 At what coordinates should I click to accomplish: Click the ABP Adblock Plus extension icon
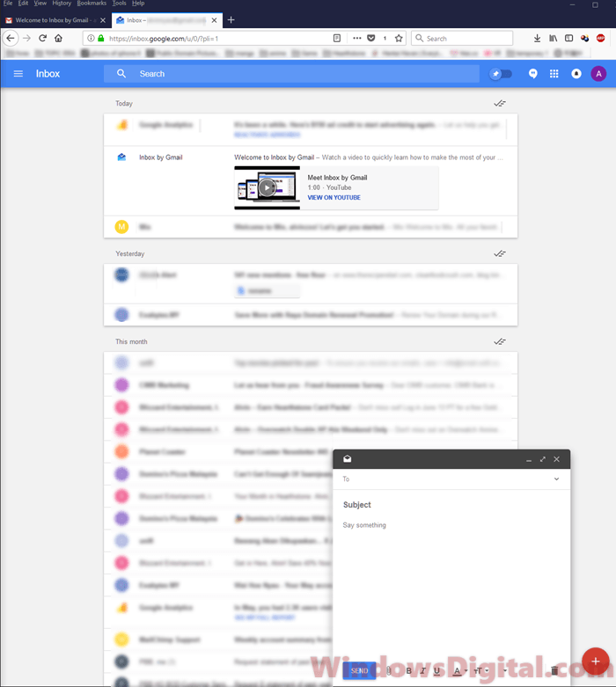(600, 38)
